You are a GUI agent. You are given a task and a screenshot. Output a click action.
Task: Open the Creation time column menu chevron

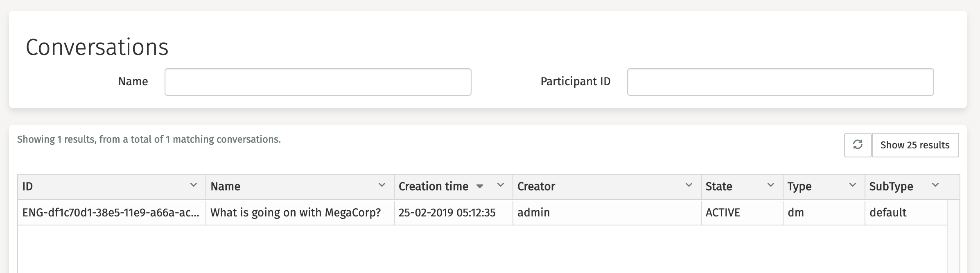pyautogui.click(x=500, y=185)
